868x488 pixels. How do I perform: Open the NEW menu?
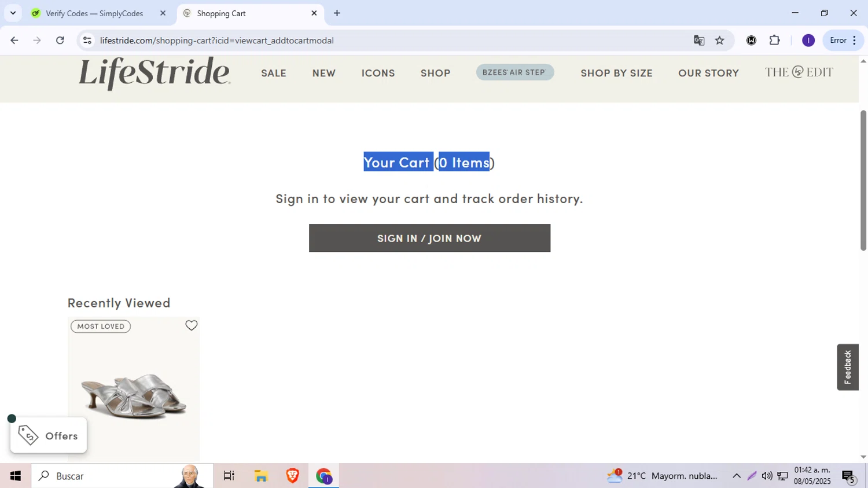tap(324, 73)
